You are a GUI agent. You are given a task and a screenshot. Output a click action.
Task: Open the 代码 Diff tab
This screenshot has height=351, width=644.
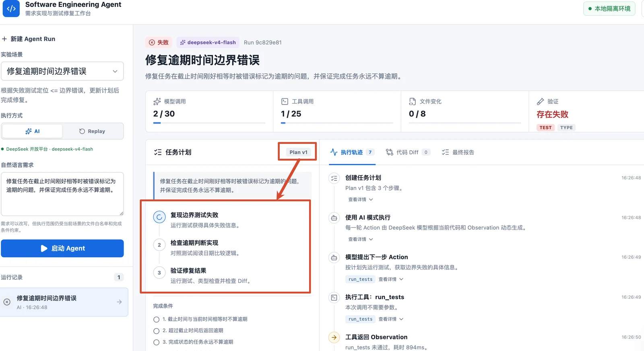point(408,152)
